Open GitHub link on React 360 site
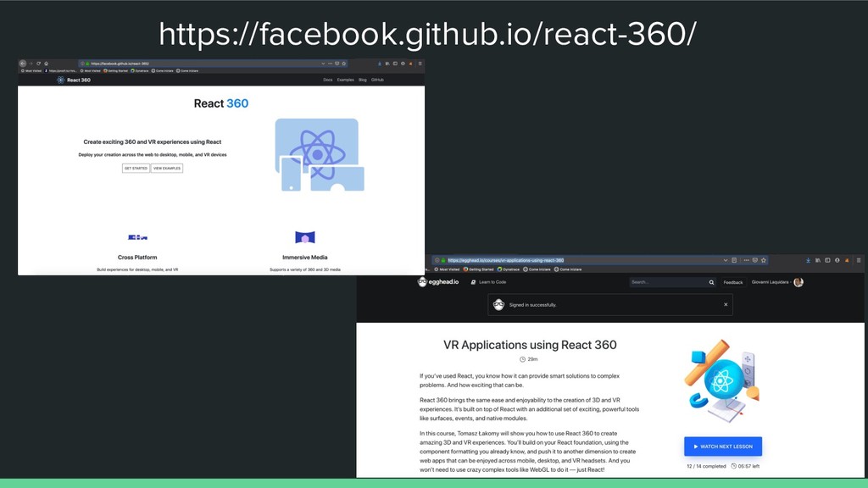This screenshot has height=488, width=868. [377, 80]
